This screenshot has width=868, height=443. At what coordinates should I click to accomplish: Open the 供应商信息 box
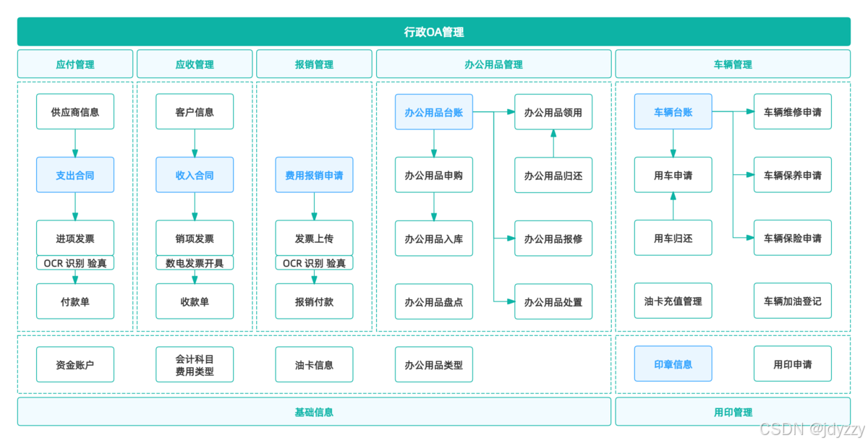pyautogui.click(x=75, y=112)
